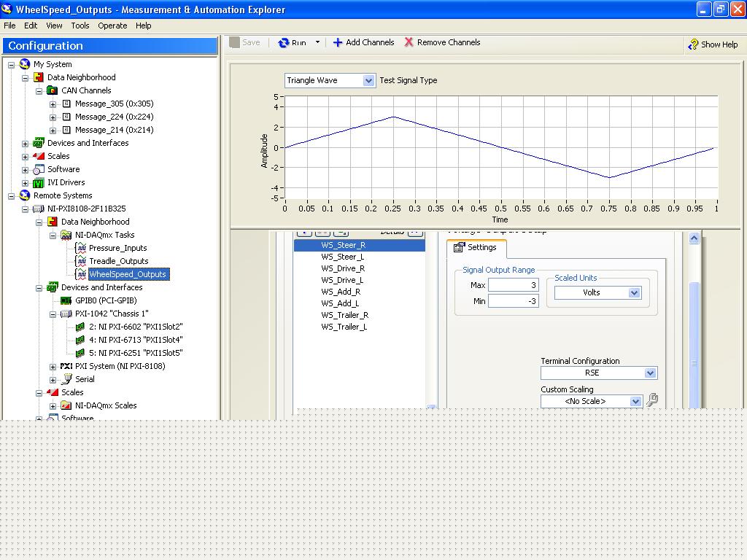
Task: Click the Message_305 message icon
Action: click(66, 104)
